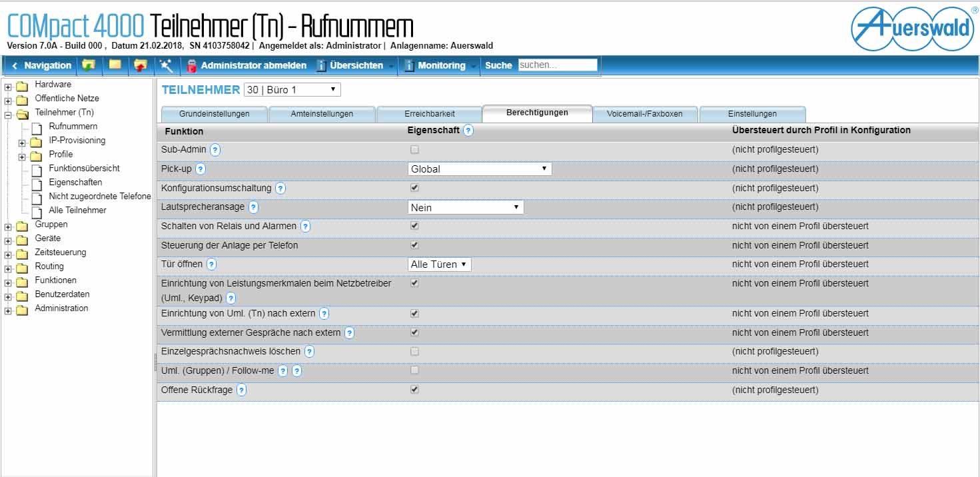Screen dimensions: 980x477
Task: Click the plain yellow folder toolbar icon
Action: click(115, 65)
